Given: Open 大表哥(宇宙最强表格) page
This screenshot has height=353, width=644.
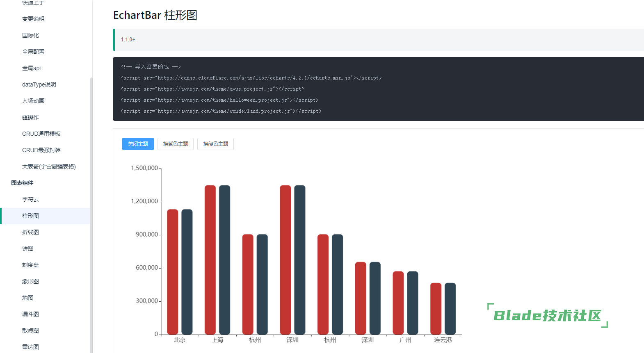Looking at the screenshot, I should [49, 166].
